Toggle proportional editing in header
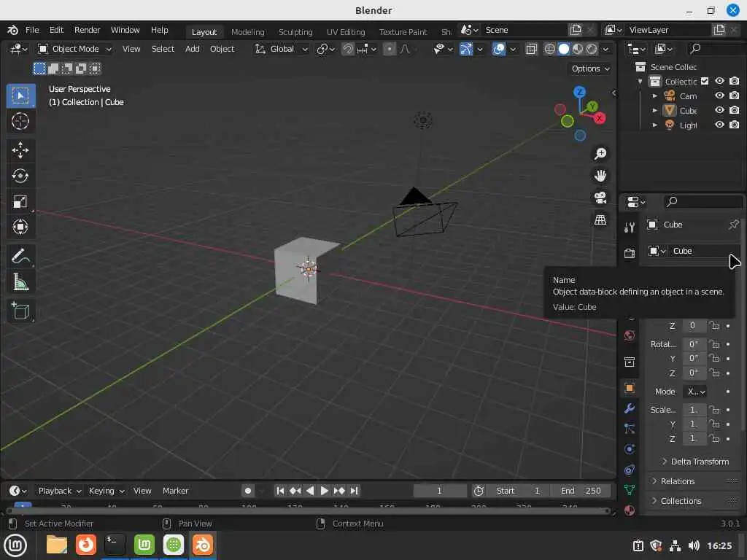This screenshot has width=747, height=560. pos(390,49)
